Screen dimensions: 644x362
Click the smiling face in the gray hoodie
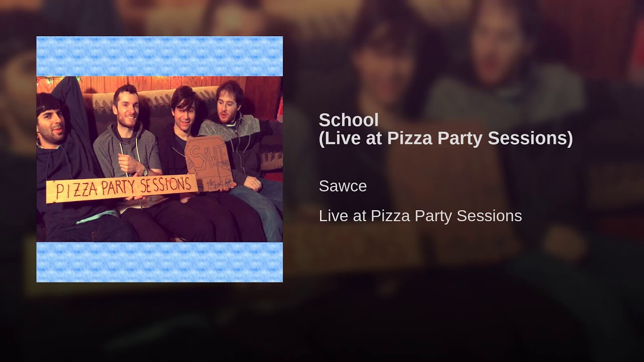click(125, 107)
